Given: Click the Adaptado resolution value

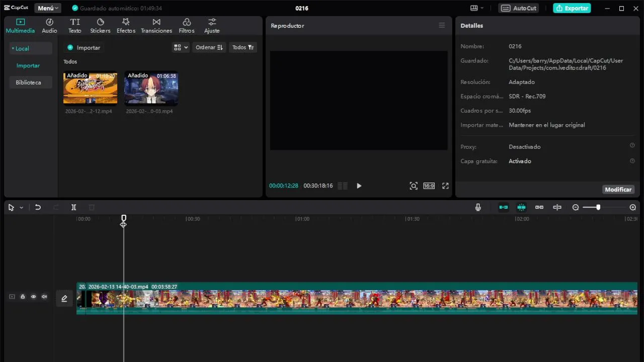Looking at the screenshot, I should coord(521,82).
